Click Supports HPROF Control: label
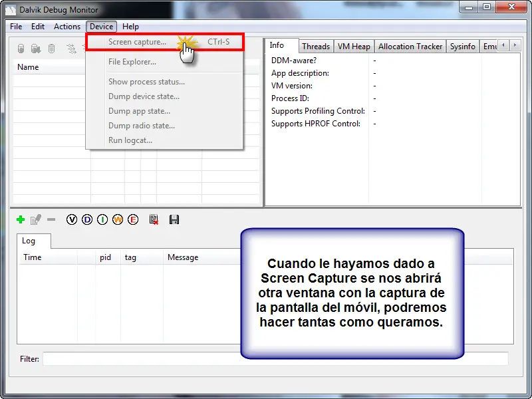This screenshot has width=532, height=399. coord(315,124)
